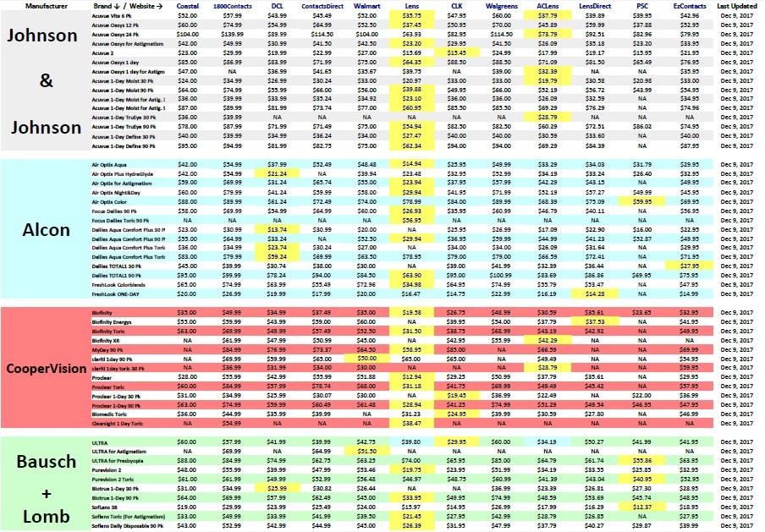The width and height of the screenshot is (765, 532).
Task: Follow the ContactsDirect header link
Action: [322, 6]
